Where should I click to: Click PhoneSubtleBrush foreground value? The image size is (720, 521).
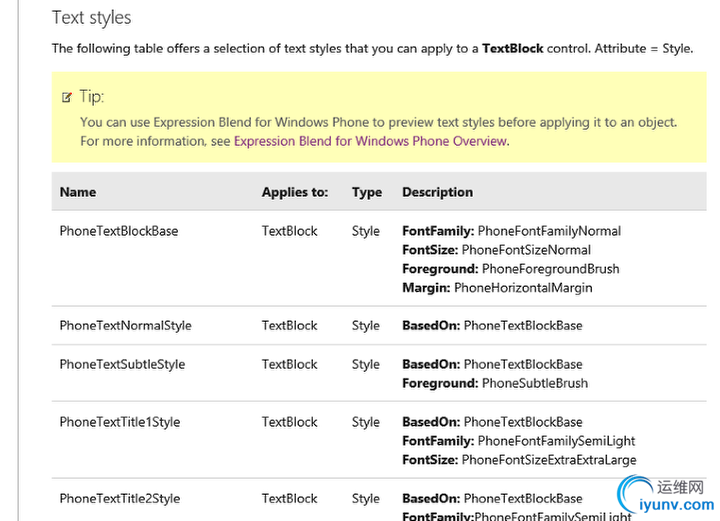click(x=535, y=383)
